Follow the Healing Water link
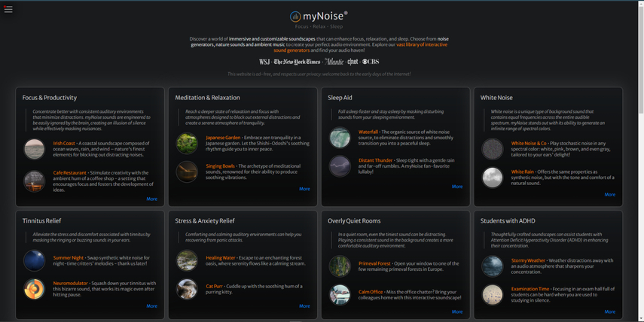Image resolution: width=644 pixels, height=322 pixels. [221, 257]
